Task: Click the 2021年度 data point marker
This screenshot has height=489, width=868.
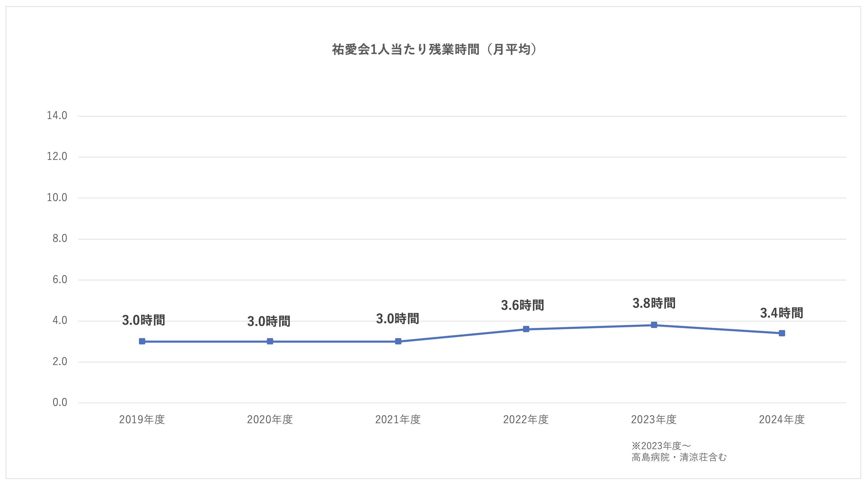Action: (x=398, y=341)
